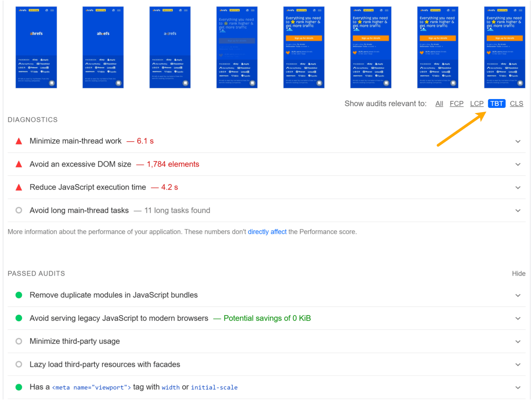Expand Reduce JavaScript execution time section
Image resolution: width=532 pixels, height=400 pixels.
(x=518, y=187)
